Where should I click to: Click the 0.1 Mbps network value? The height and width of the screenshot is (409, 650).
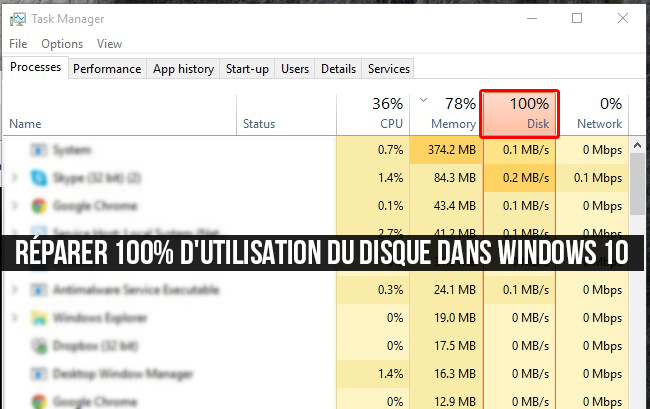598,178
